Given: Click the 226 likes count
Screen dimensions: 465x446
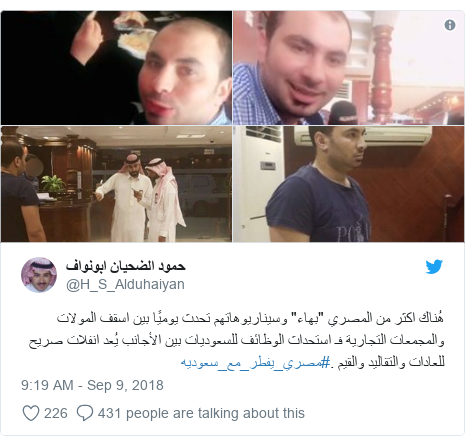Looking at the screenshot, I should point(56,413).
